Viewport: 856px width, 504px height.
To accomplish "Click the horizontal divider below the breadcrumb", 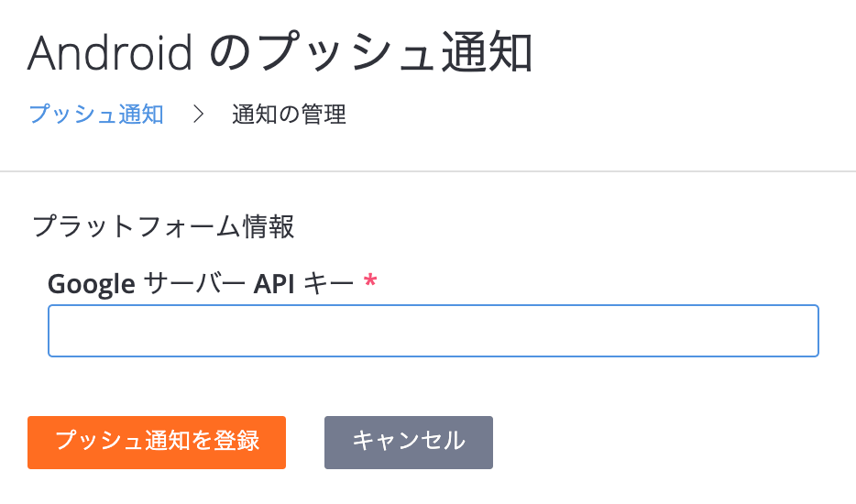I will [428, 171].
